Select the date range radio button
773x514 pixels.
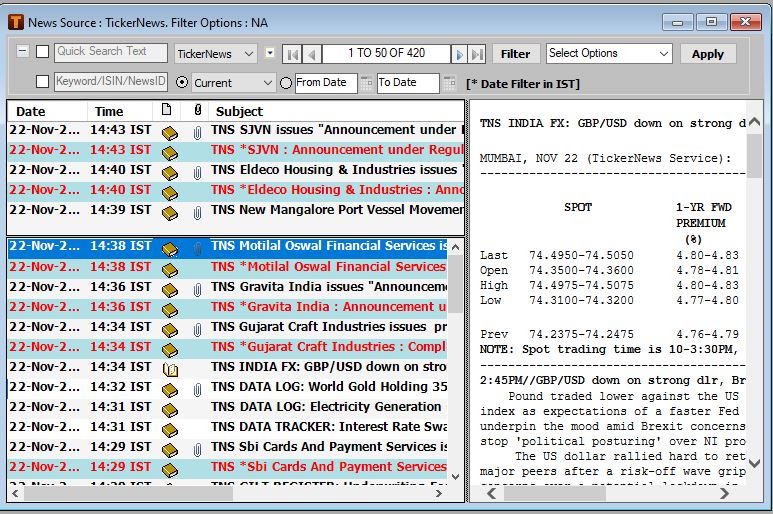[286, 83]
